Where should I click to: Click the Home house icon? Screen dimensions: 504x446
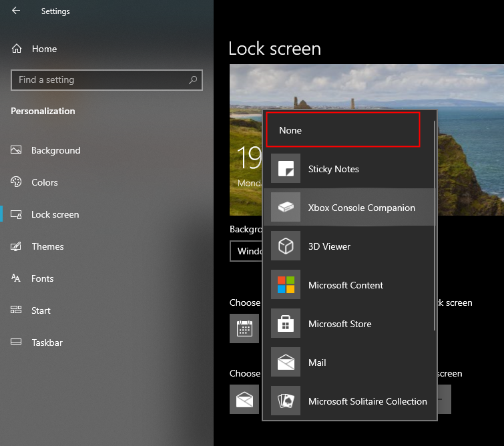tap(17, 49)
